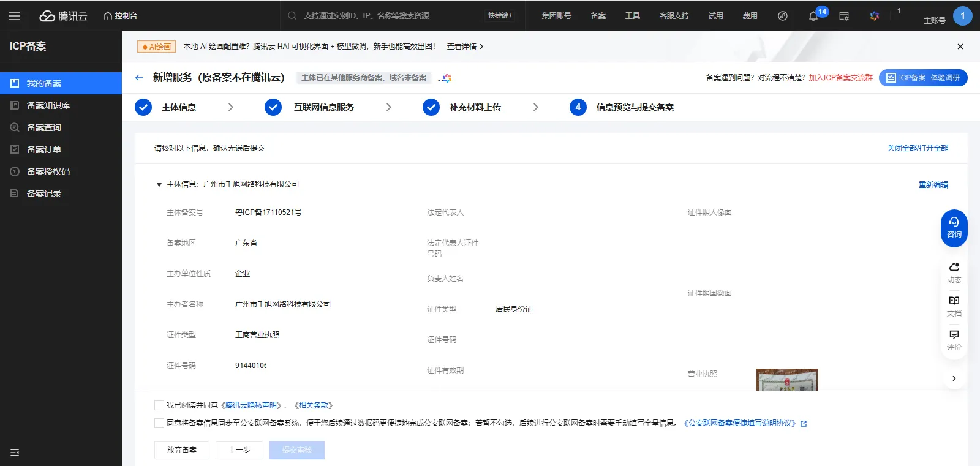Click the colorful AI assistant icon in the top bar

(x=875, y=16)
